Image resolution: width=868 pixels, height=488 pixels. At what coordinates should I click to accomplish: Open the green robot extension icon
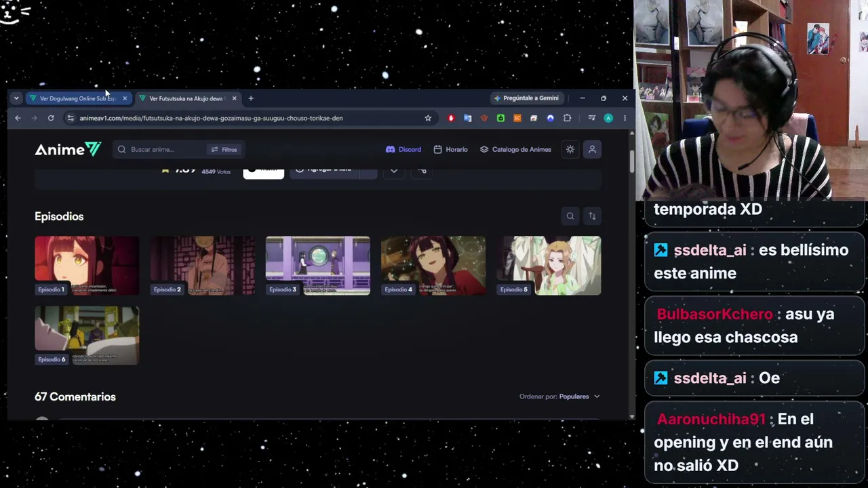pyautogui.click(x=500, y=118)
